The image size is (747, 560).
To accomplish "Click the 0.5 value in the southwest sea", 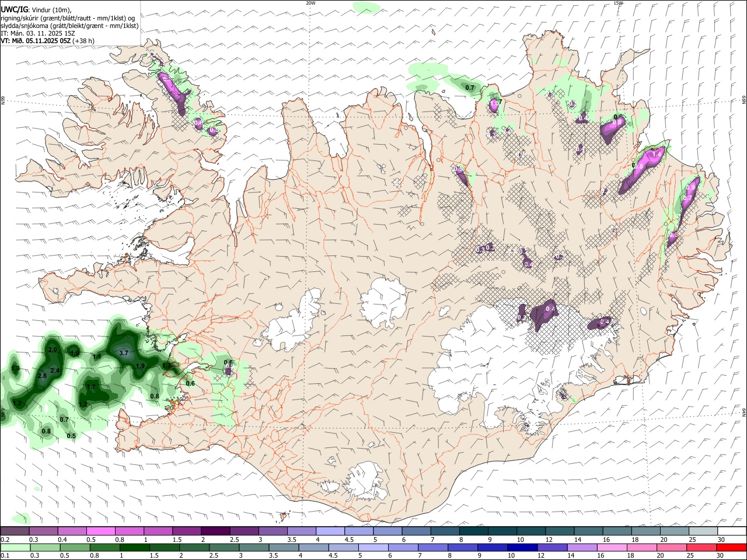I will coord(71,436).
